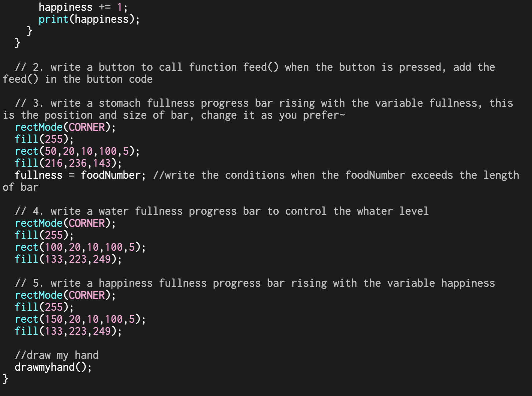The image size is (532, 396).
Task: Click the drawmyhand() call
Action: click(x=53, y=367)
